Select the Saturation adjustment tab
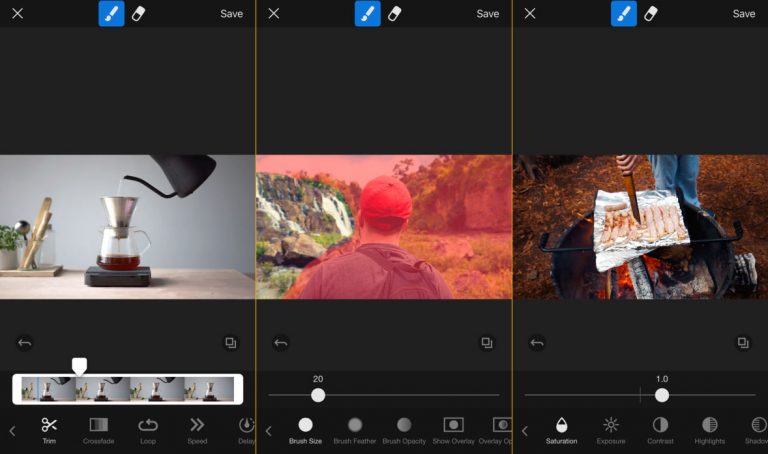 pyautogui.click(x=561, y=430)
